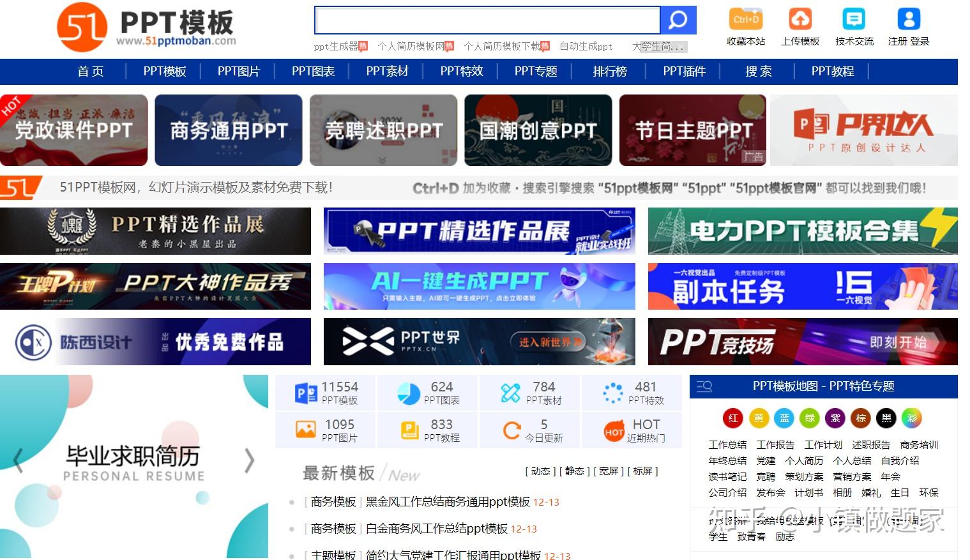Screen dimensions: 970x560
Task: Open the 784 PPT素材 icon
Action: 510,393
